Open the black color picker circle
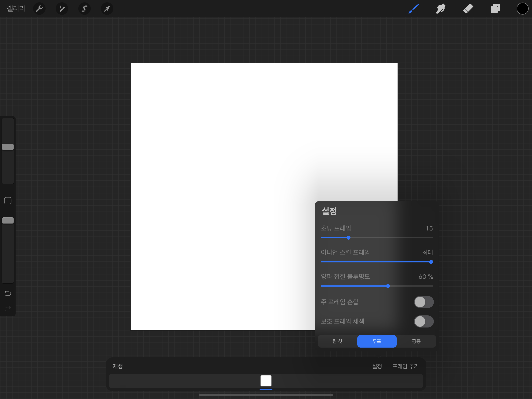532x399 pixels. [x=522, y=9]
